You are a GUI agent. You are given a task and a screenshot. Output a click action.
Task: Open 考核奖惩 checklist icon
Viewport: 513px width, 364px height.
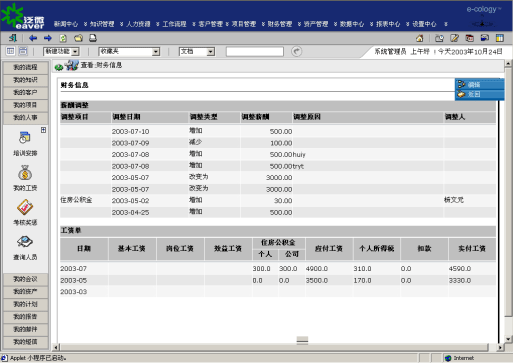[25, 207]
